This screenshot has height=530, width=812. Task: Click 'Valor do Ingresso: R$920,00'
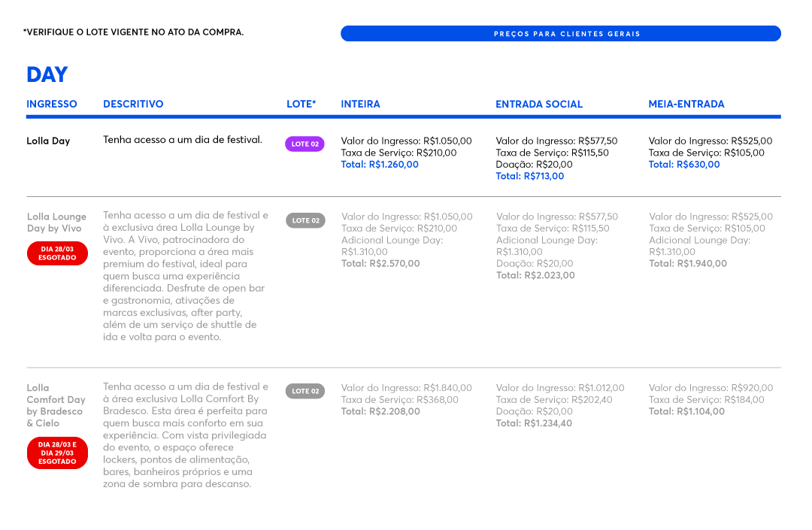(711, 388)
